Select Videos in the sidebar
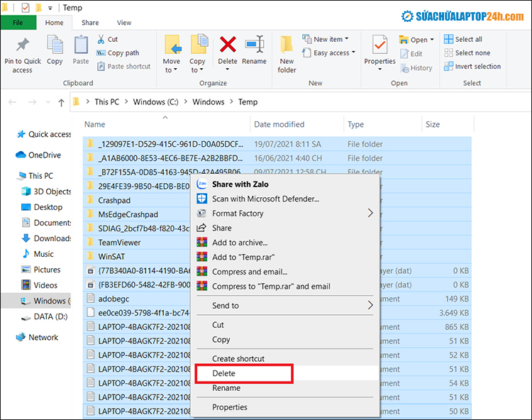532x420 pixels. click(39, 285)
